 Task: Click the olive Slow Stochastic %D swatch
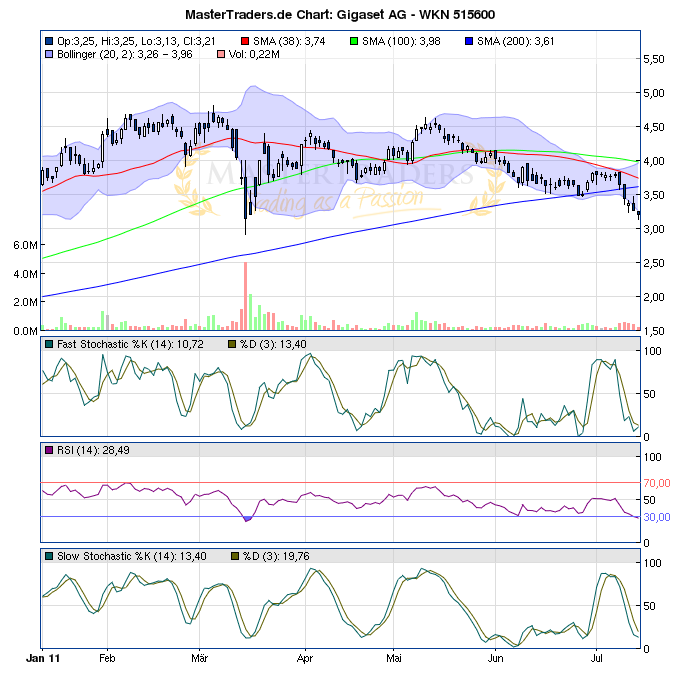click(x=235, y=557)
